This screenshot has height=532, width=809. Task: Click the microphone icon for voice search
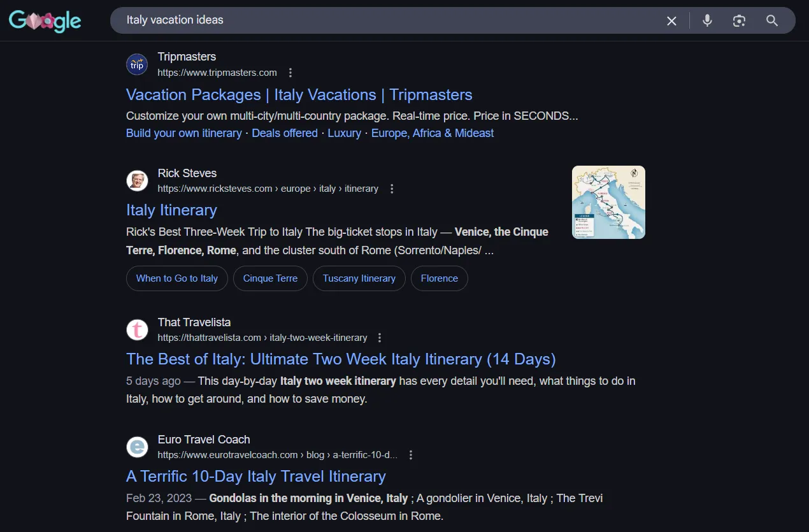point(707,20)
